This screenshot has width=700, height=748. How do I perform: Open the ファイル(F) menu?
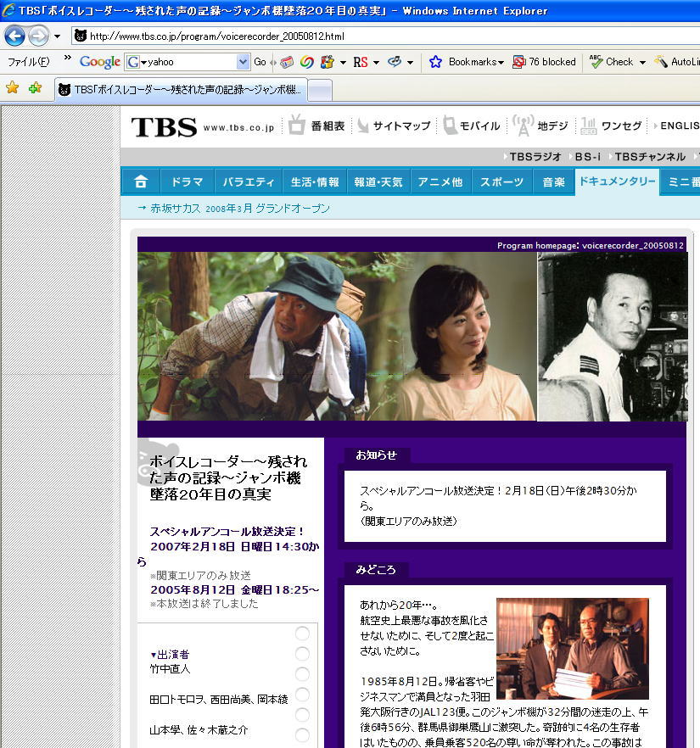click(x=29, y=62)
